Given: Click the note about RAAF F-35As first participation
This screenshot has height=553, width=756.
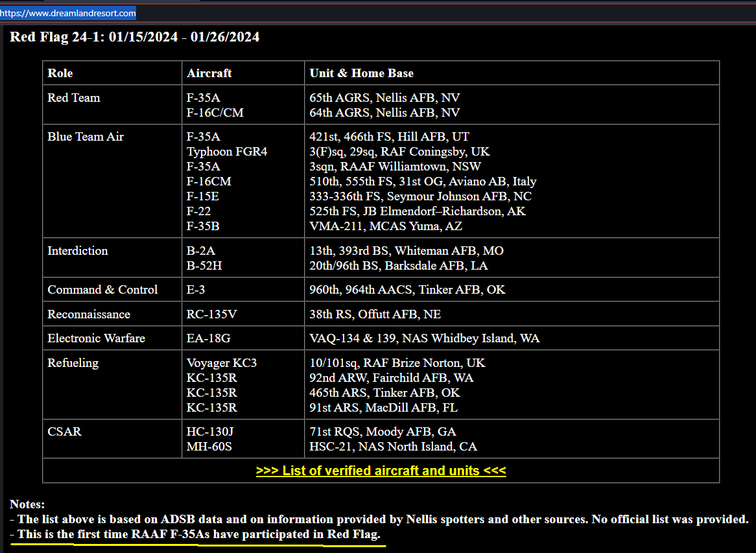Looking at the screenshot, I should tap(195, 534).
